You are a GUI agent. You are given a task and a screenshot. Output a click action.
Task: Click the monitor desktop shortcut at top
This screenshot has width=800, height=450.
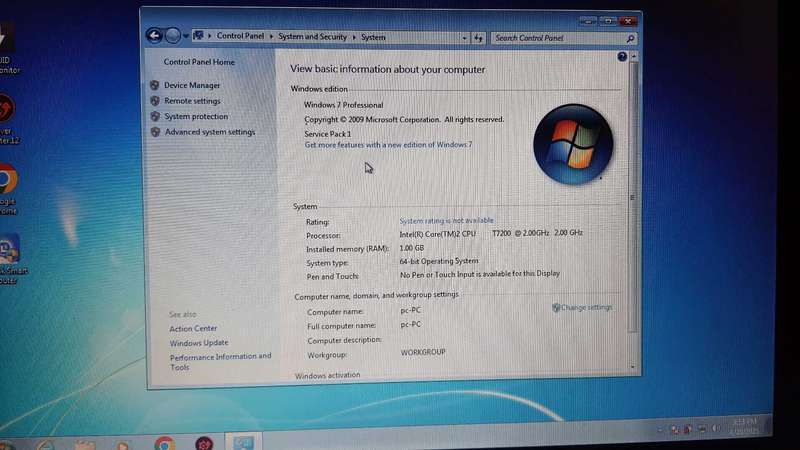point(8,48)
